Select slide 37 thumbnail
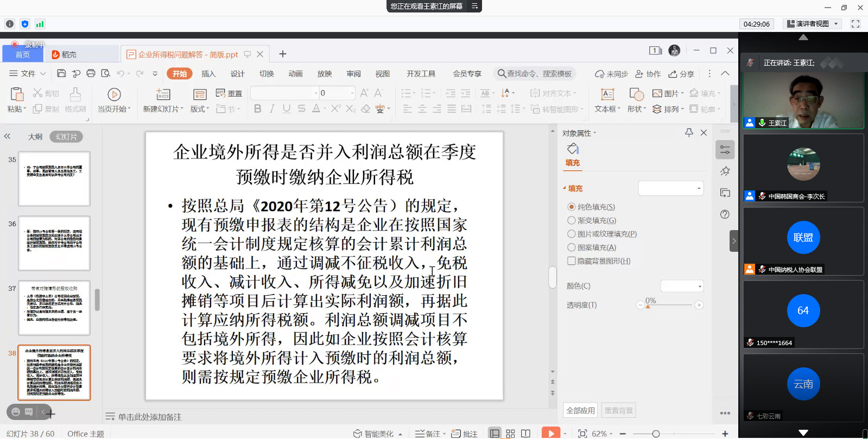The width and height of the screenshot is (868, 439). coord(54,308)
